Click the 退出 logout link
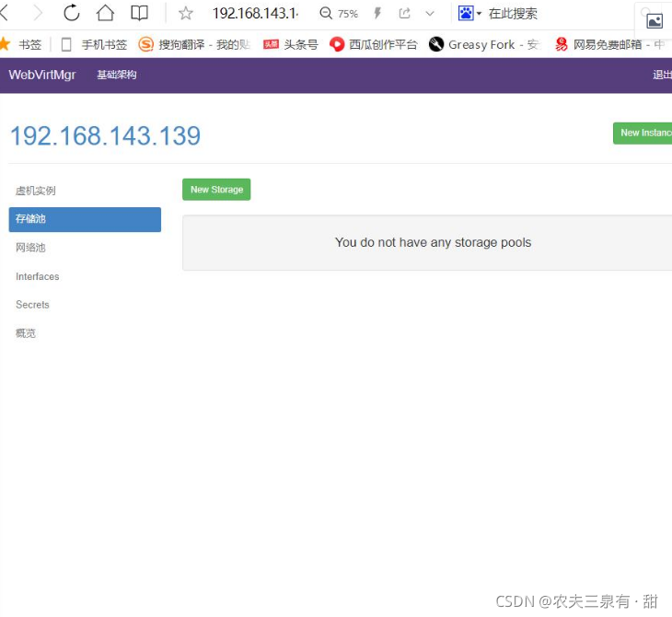The height and width of the screenshot is (617, 672). (x=662, y=75)
